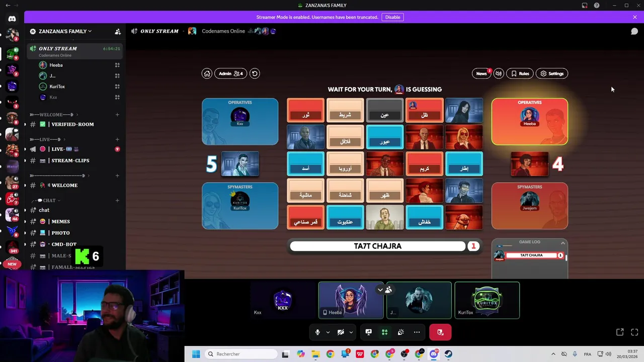Collapse participants strip chevron
The width and height of the screenshot is (644, 362).
380,290
